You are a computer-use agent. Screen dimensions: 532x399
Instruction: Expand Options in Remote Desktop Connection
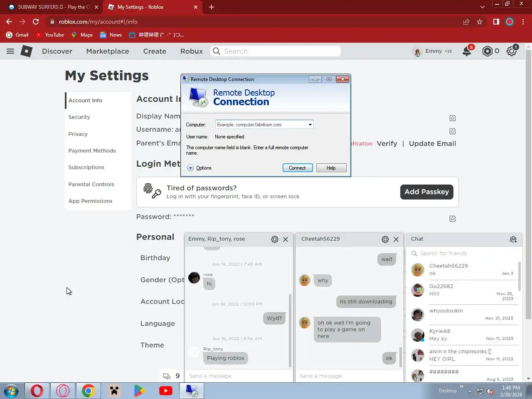pyautogui.click(x=199, y=168)
